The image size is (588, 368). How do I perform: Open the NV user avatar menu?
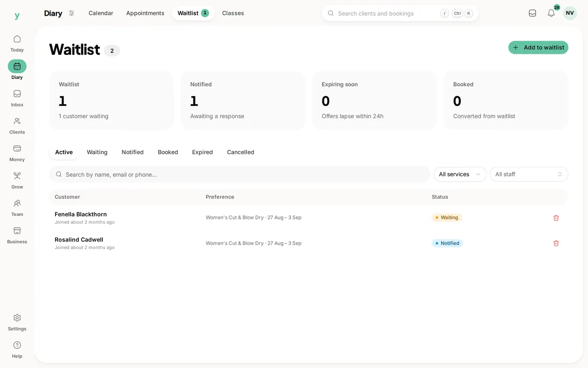(570, 13)
